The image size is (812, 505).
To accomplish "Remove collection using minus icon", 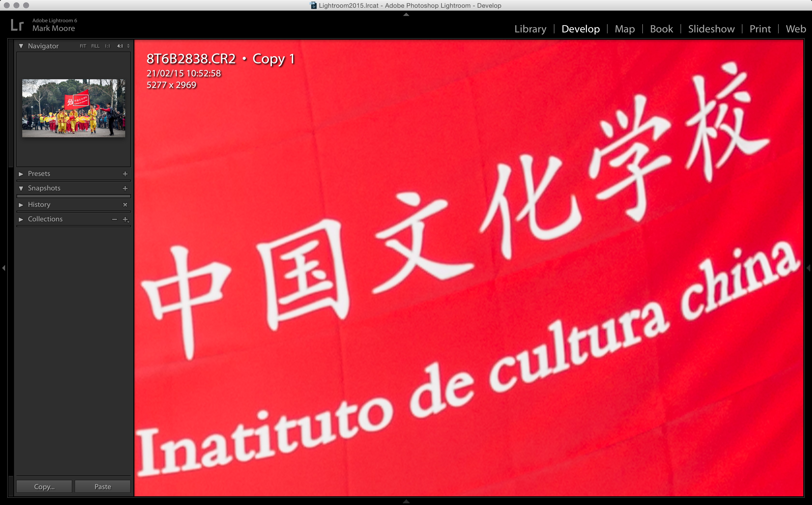I will (115, 219).
